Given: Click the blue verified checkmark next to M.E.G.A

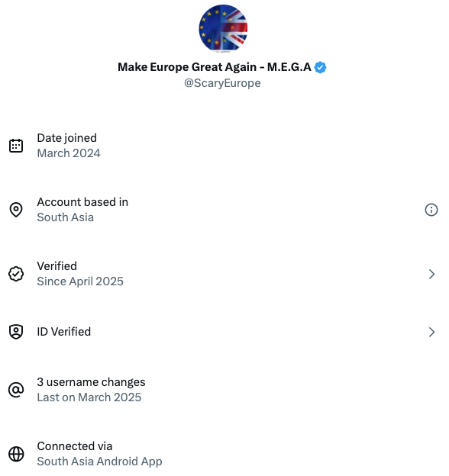Looking at the screenshot, I should [x=320, y=67].
